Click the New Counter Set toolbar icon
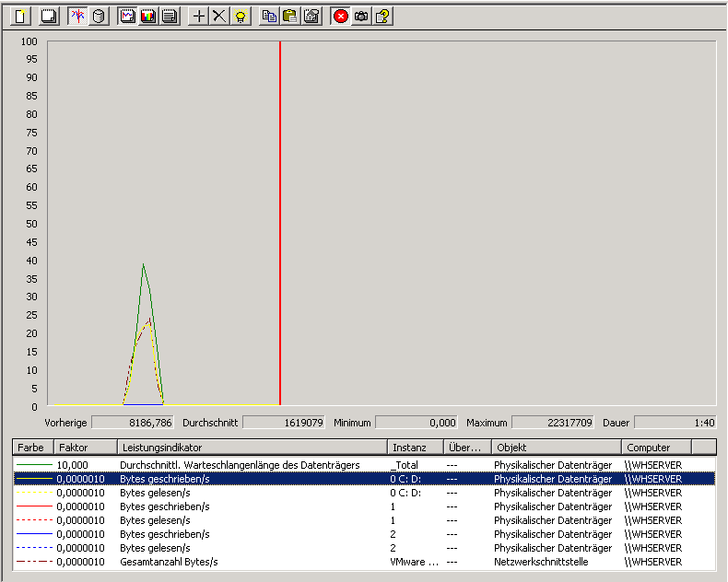Screen dimensions: 728x582 pos(20,17)
